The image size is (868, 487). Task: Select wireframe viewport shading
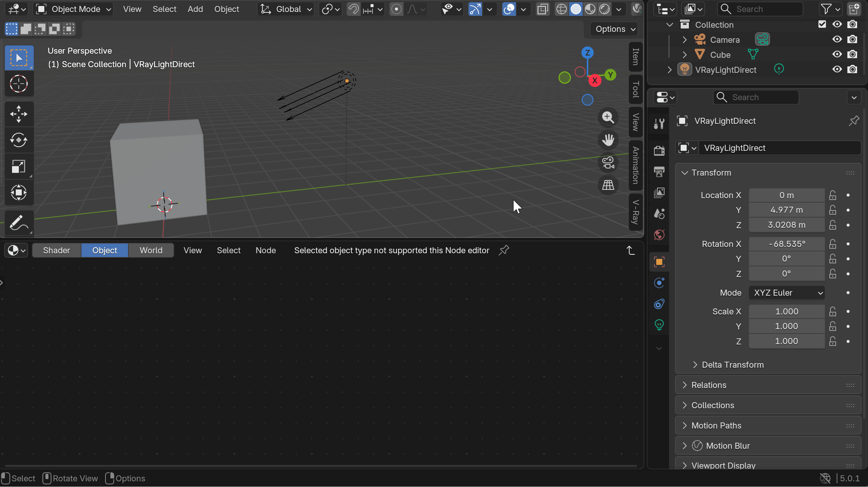pos(561,9)
